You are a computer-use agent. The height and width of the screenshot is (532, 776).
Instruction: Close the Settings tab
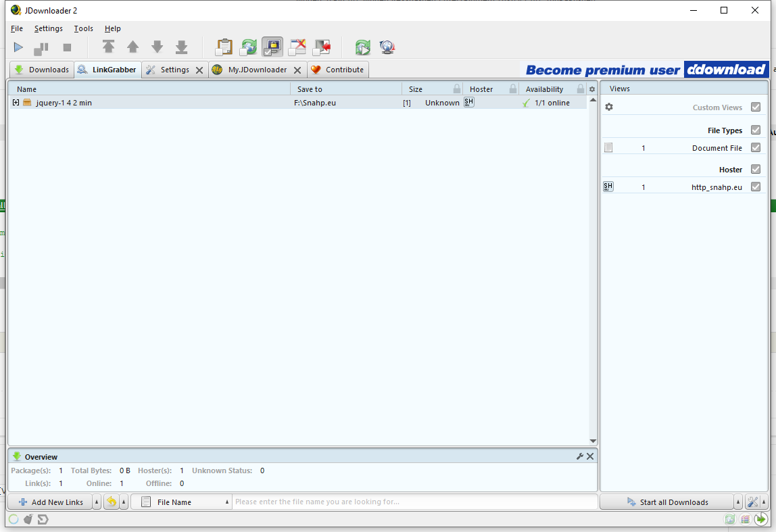(x=199, y=70)
